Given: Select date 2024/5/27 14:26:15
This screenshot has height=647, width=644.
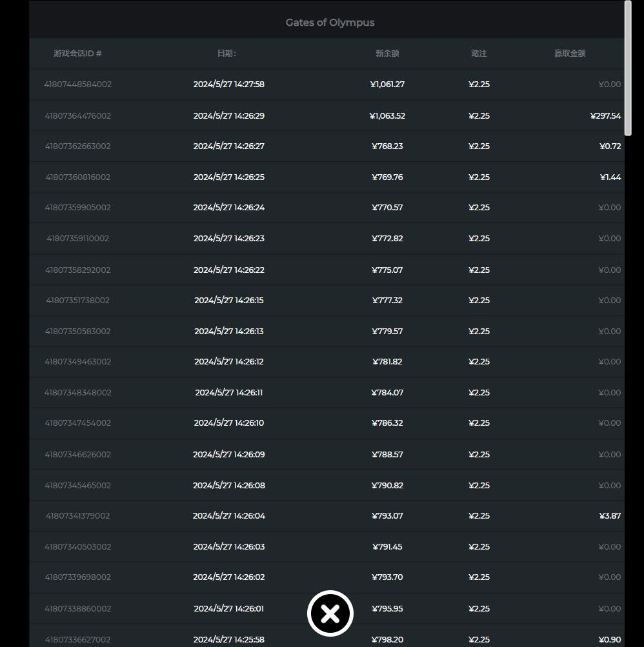Looking at the screenshot, I should point(229,300).
